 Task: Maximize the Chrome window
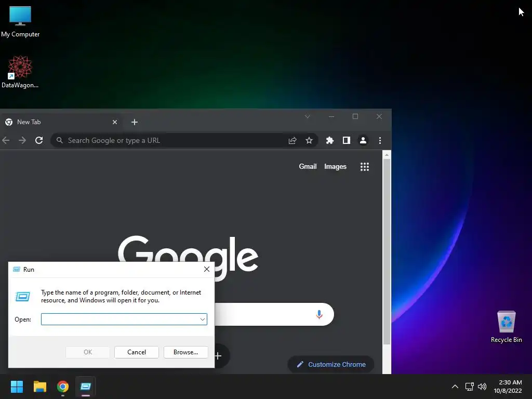355,117
